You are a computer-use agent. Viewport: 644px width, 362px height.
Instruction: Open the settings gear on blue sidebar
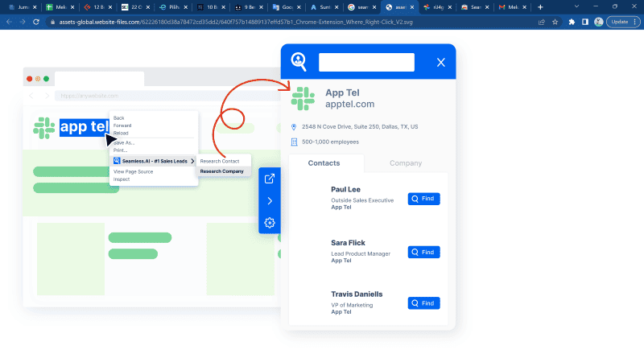coord(270,223)
